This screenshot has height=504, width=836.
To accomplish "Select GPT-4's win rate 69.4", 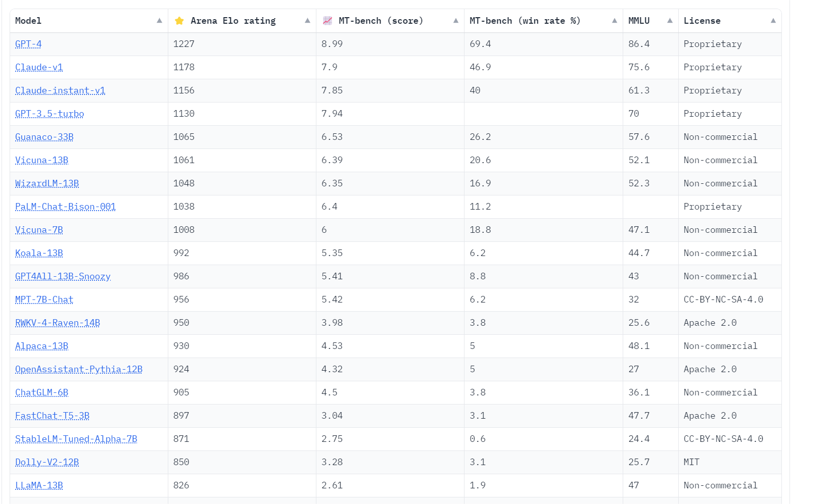I will (x=480, y=44).
